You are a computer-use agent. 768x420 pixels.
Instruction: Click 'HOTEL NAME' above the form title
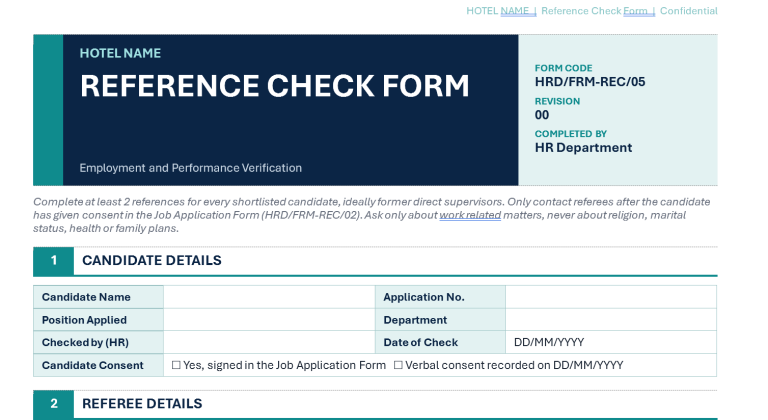coord(120,53)
